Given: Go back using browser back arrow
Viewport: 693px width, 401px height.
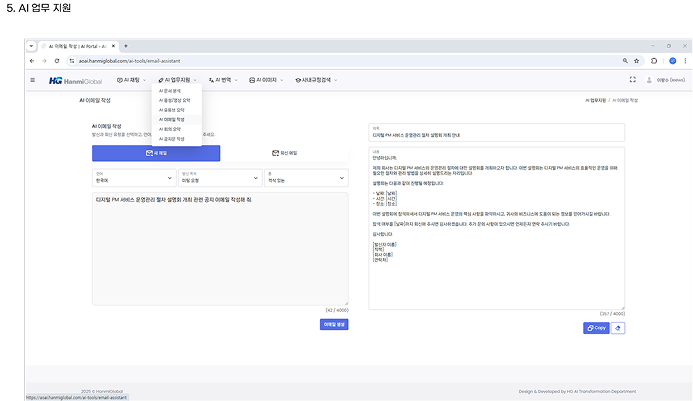Looking at the screenshot, I should point(32,61).
